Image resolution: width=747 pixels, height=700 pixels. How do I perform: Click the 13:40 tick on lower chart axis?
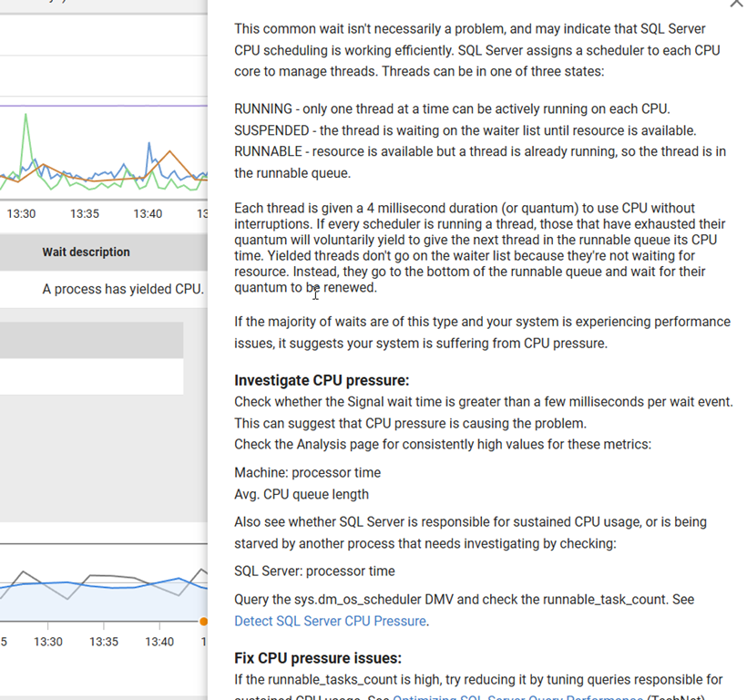(159, 642)
